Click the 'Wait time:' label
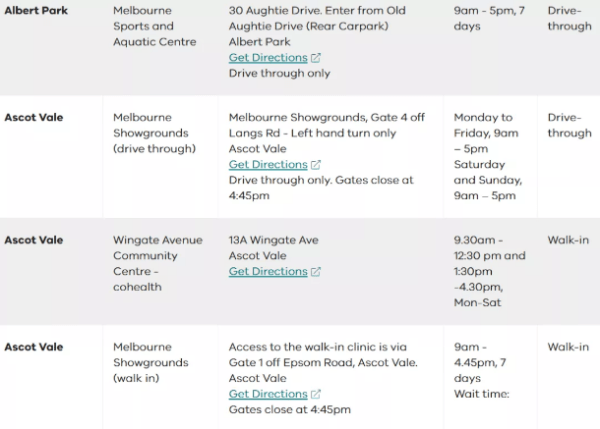The width and height of the screenshot is (600, 429). click(x=481, y=394)
